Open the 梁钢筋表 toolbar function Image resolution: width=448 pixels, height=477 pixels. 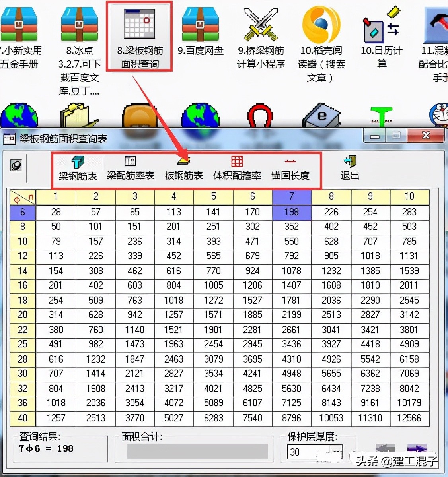click(x=78, y=167)
